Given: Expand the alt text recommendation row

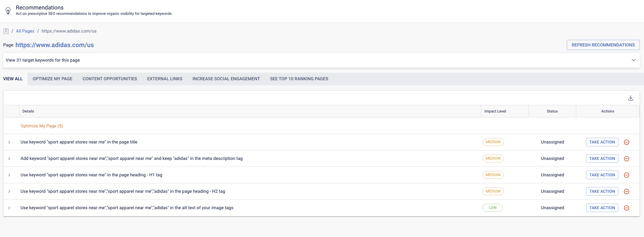Looking at the screenshot, I should coord(9,208).
